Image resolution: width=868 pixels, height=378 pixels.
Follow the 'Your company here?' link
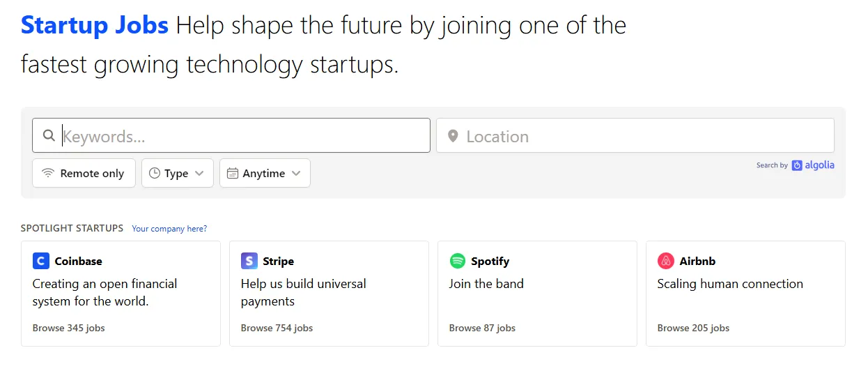[169, 229]
